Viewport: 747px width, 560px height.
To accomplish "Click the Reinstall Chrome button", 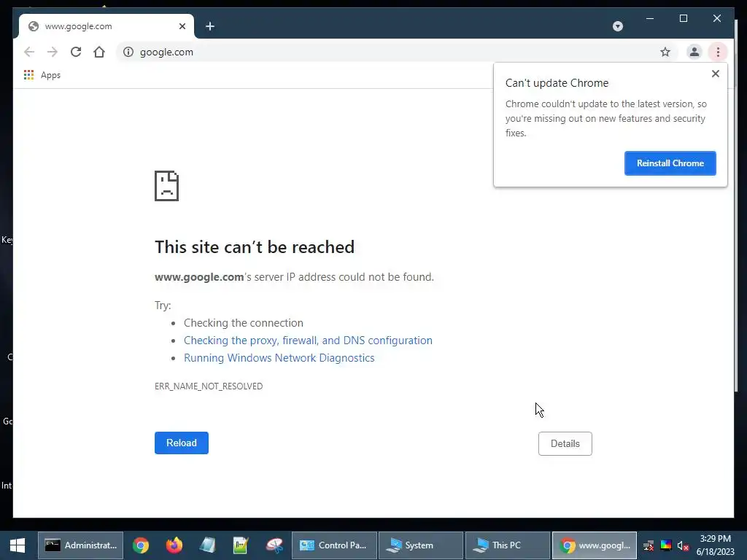I will tap(670, 163).
